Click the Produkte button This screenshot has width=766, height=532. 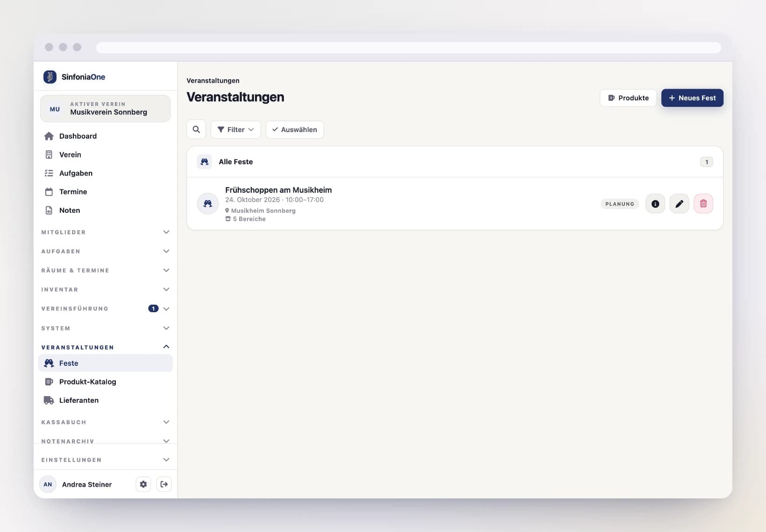pos(628,98)
